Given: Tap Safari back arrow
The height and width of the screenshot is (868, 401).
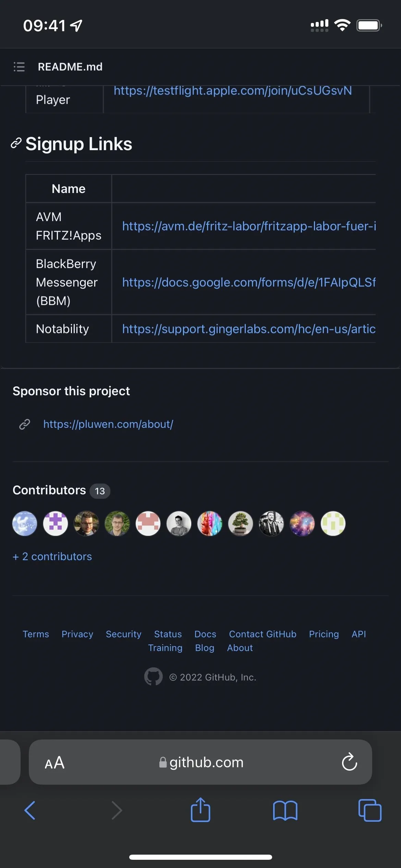Looking at the screenshot, I should (30, 810).
